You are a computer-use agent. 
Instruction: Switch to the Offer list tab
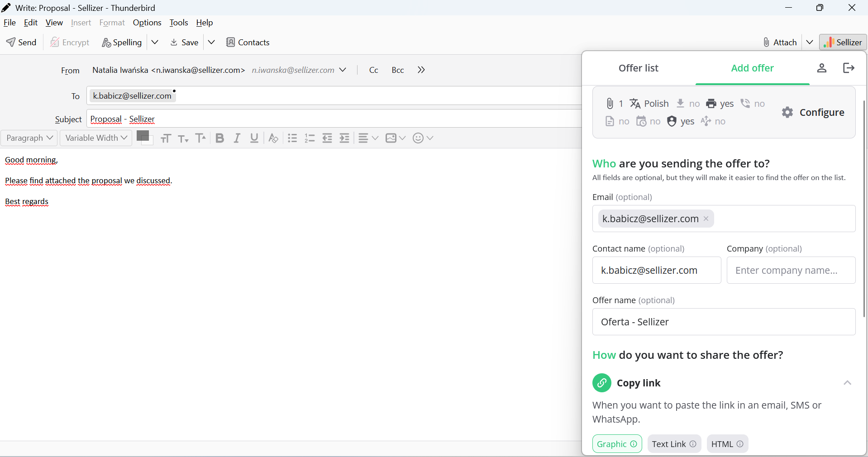coord(639,68)
